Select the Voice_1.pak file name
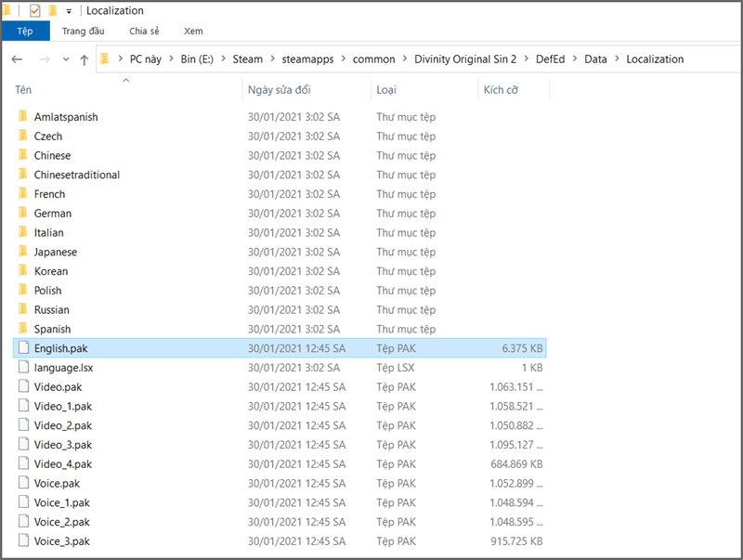This screenshot has width=743, height=560. [62, 502]
